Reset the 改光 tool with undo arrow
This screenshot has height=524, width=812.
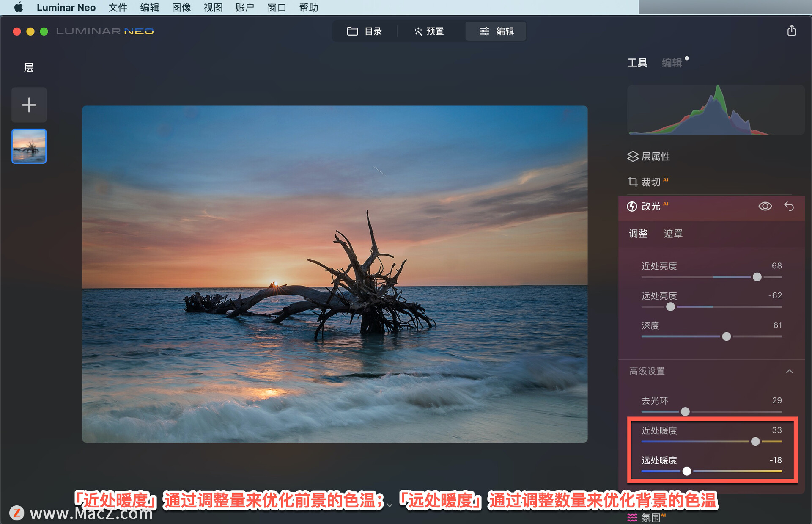[789, 206]
